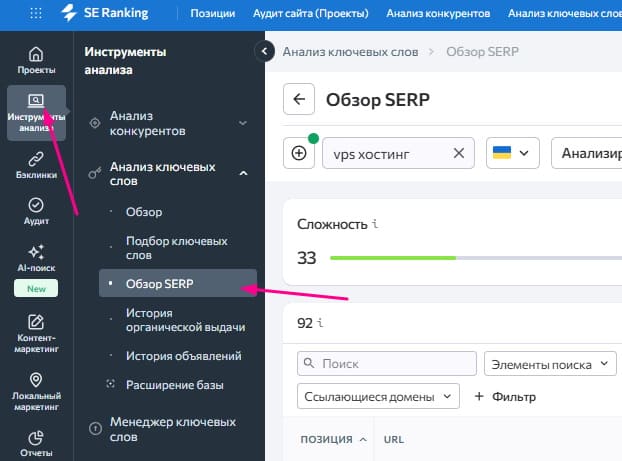The image size is (622, 461).
Task: Click the Анализ ключевых слов key icon
Action: point(94,173)
